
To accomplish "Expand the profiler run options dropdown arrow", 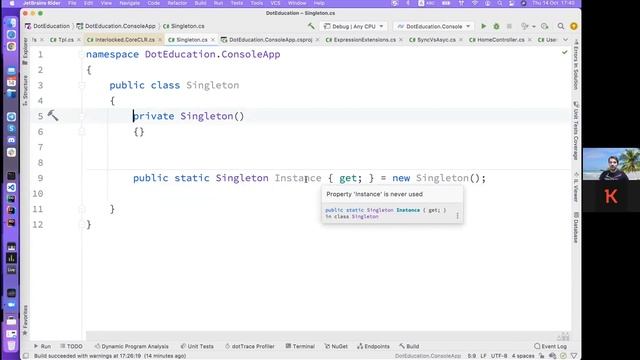I will click(x=533, y=27).
